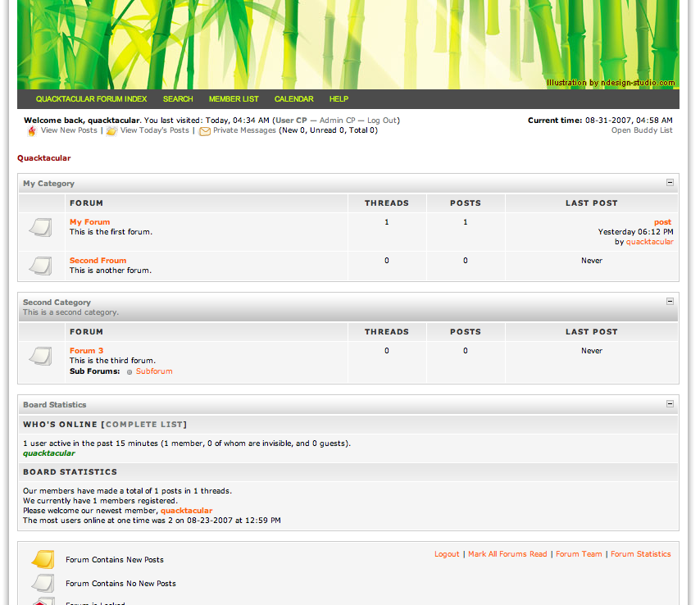Select Mark All Forums Read

coord(507,554)
